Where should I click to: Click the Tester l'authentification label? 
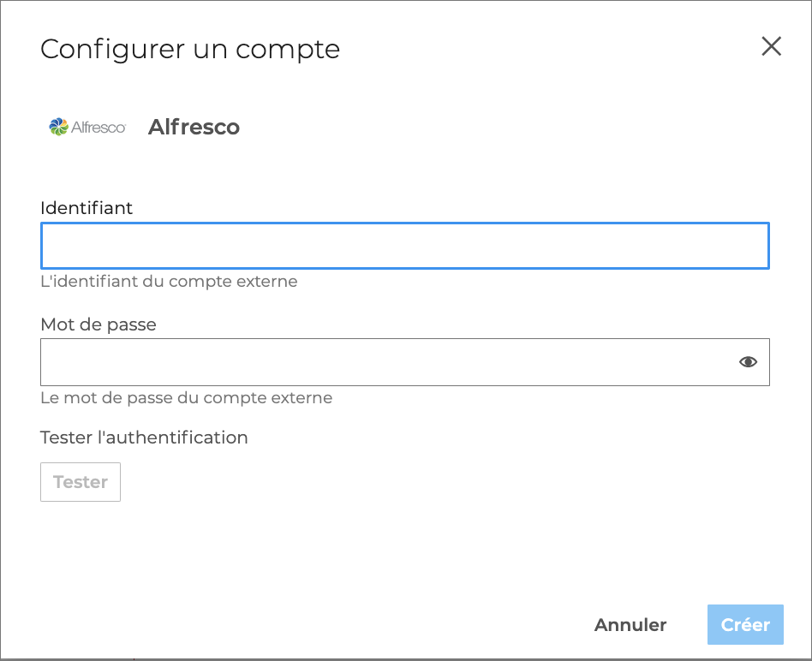pyautogui.click(x=144, y=438)
